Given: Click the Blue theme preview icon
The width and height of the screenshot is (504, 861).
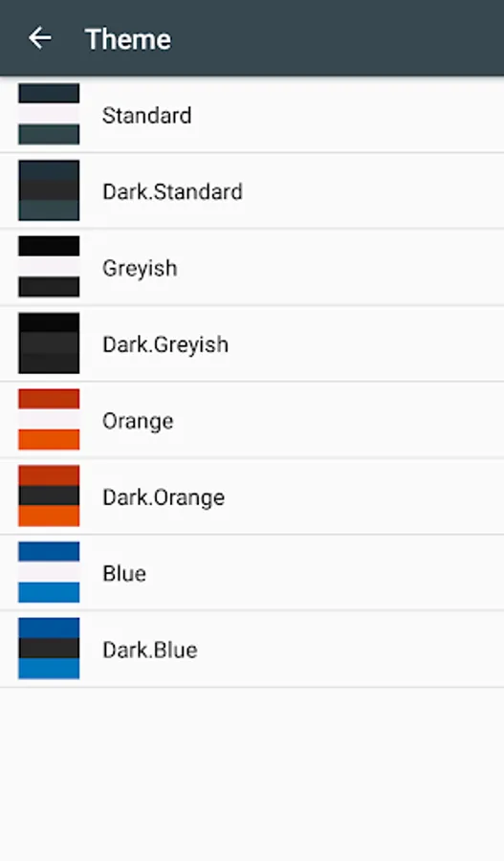Looking at the screenshot, I should click(x=49, y=572).
